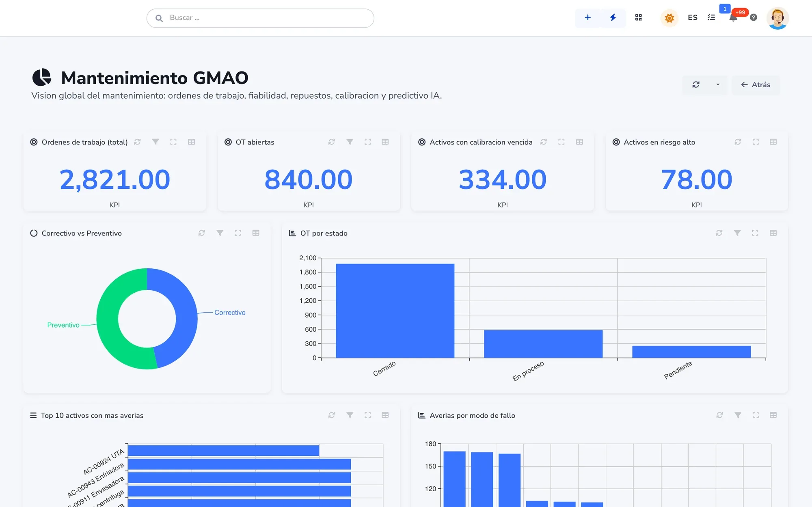Viewport: 812px width, 507px height.
Task: Click the help question mark icon
Action: tap(754, 17)
